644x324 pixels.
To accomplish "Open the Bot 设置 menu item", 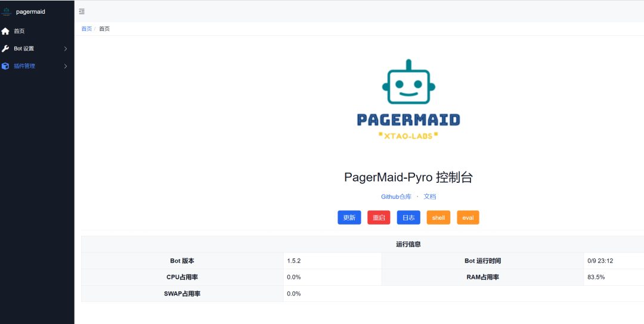I will (37, 49).
